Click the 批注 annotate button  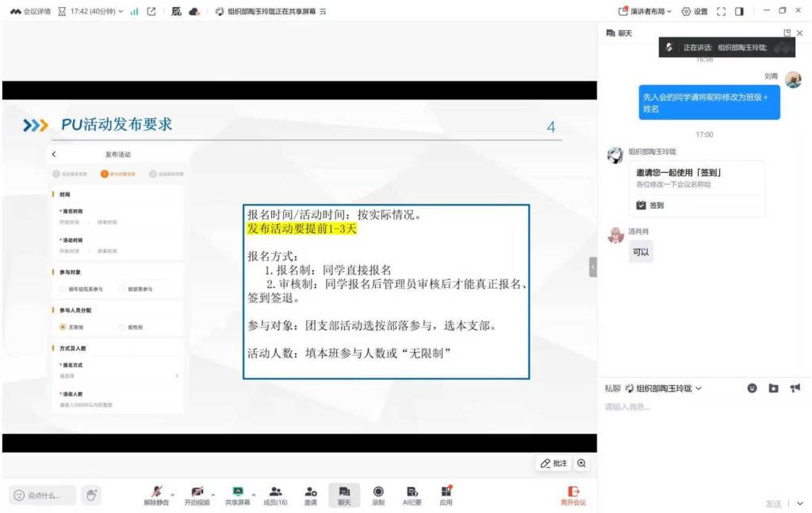[x=553, y=463]
